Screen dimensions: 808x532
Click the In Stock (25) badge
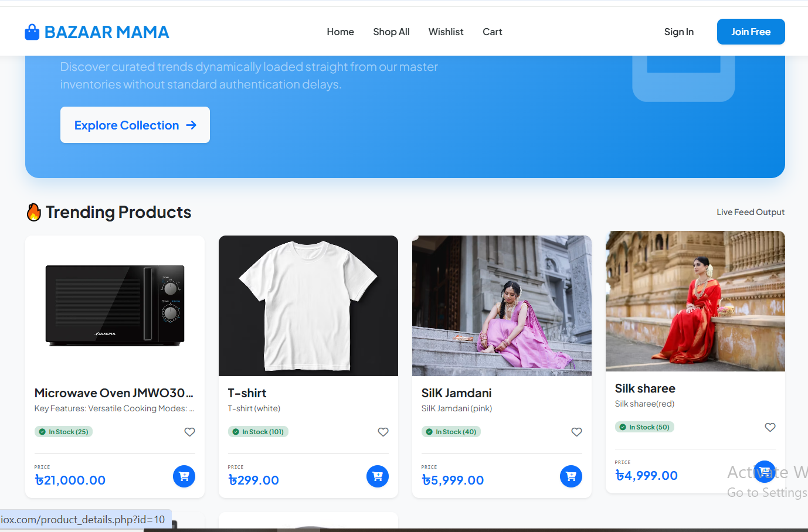(63, 432)
